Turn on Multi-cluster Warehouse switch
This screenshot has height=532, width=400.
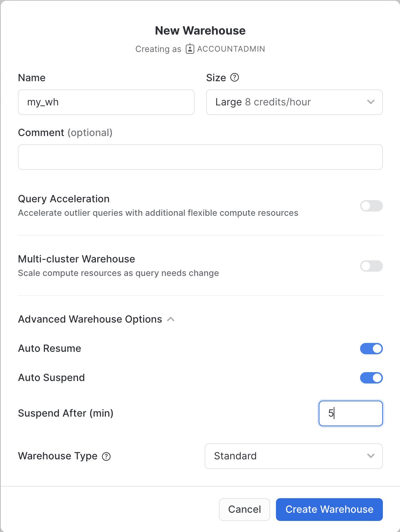[x=371, y=266]
